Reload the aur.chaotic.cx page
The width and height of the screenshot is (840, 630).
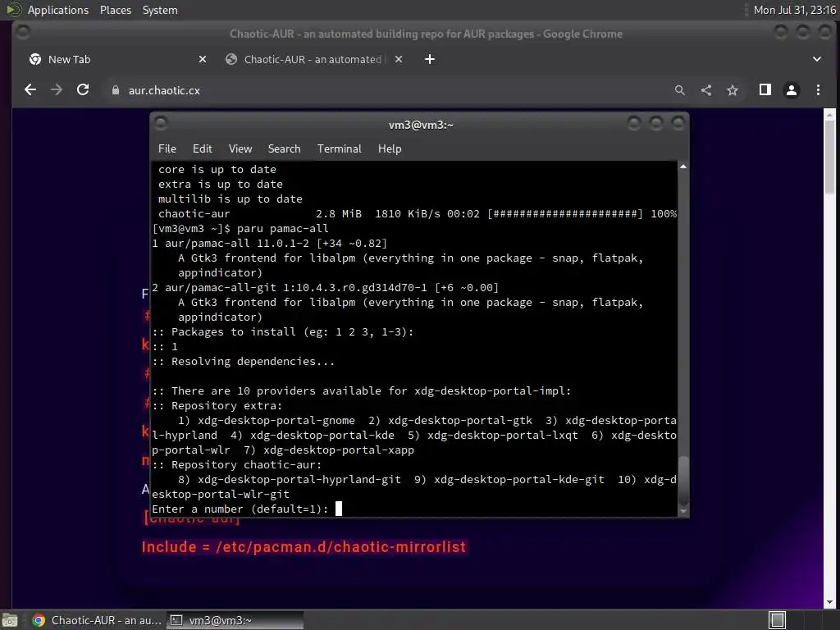click(x=83, y=90)
